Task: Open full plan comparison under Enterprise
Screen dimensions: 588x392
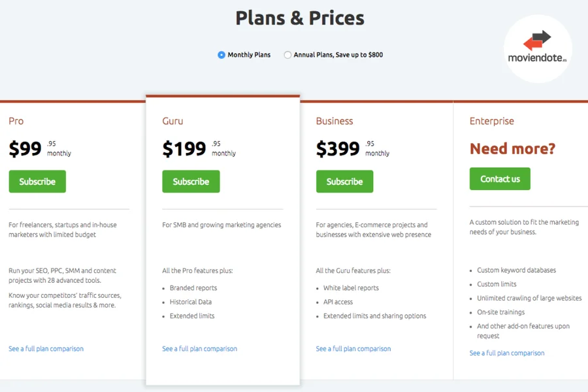Action: pyautogui.click(x=506, y=353)
